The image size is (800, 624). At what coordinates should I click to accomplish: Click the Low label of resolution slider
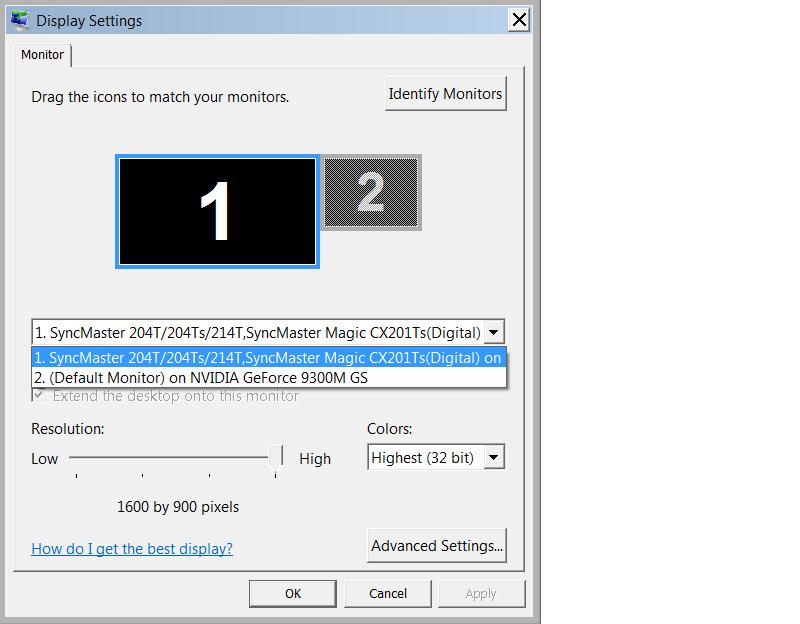(44, 459)
